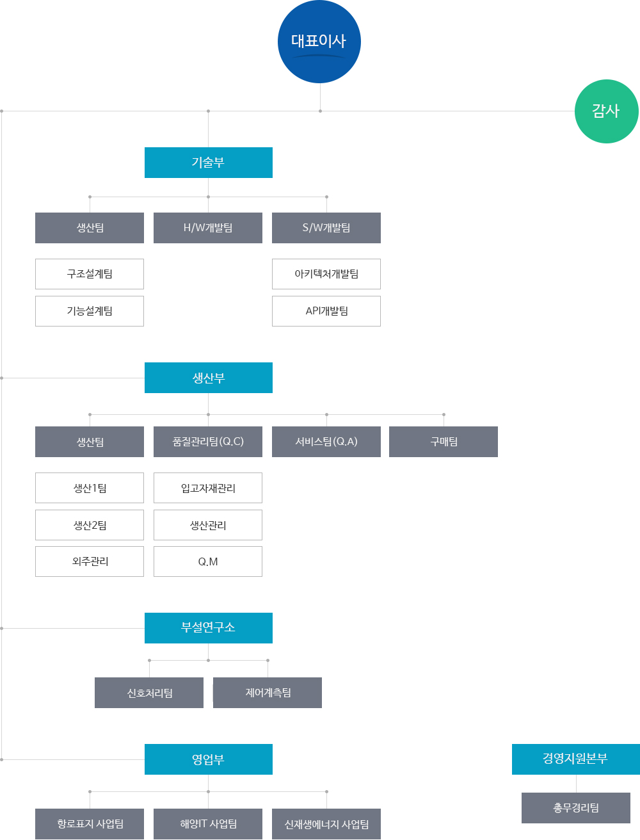The width and height of the screenshot is (640, 840).
Task: Click the 대표이사 circle node
Action: pyautogui.click(x=319, y=41)
